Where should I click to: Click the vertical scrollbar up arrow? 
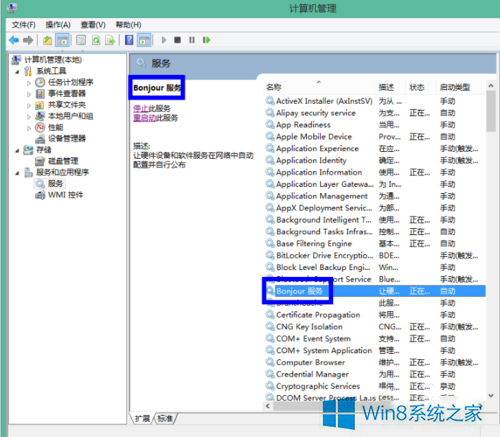point(491,86)
